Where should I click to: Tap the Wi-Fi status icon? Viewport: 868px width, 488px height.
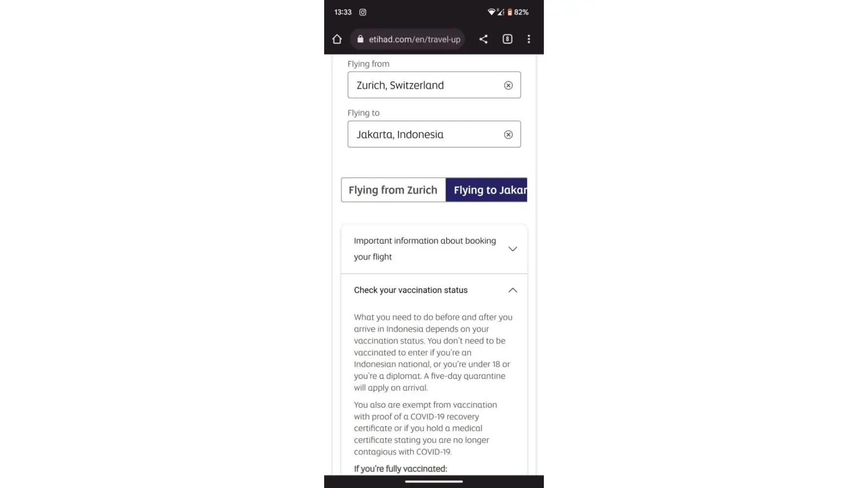click(491, 12)
